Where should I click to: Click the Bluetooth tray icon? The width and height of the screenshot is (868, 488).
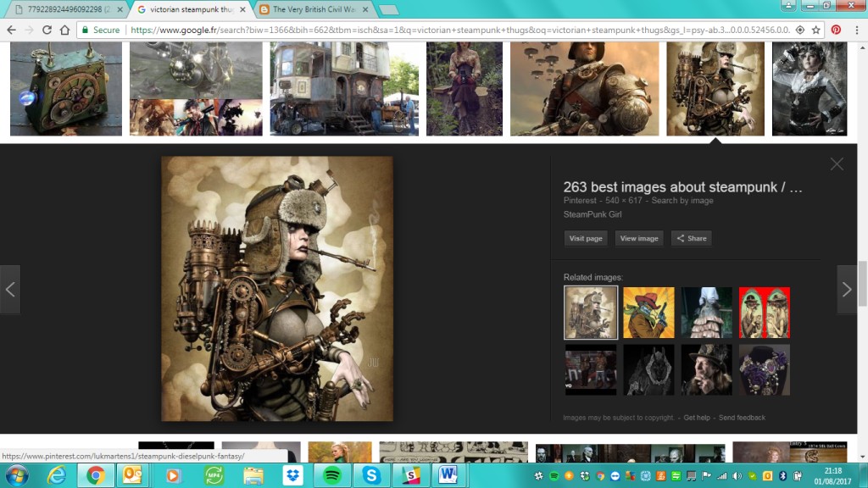click(782, 476)
